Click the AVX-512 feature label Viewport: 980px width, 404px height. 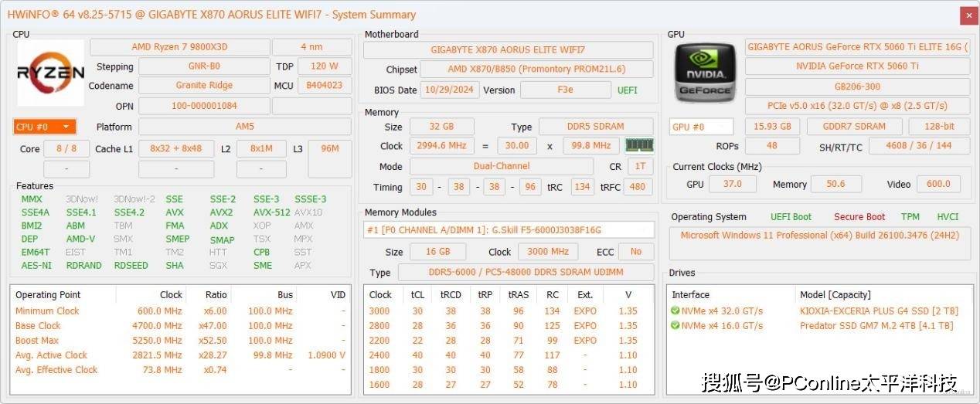coord(271,212)
